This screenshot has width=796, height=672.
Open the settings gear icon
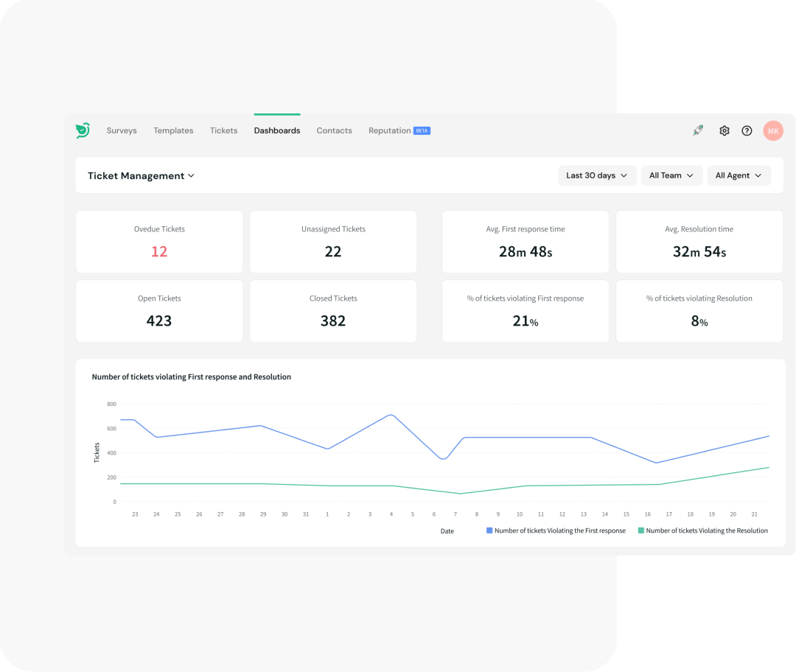coord(725,130)
